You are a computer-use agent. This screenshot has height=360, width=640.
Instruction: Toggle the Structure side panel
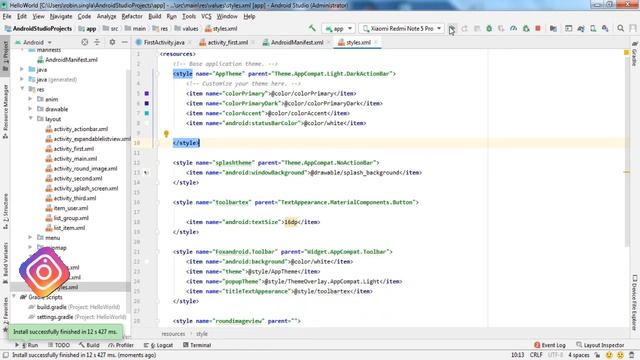5,211
